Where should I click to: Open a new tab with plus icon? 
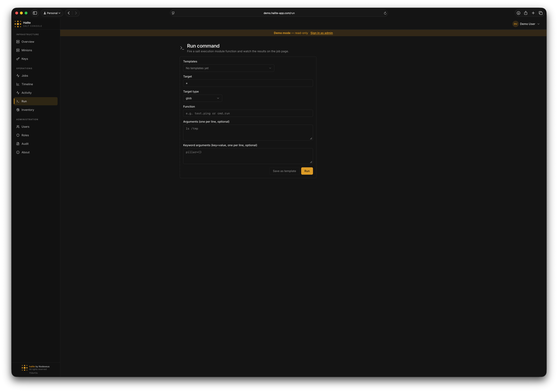pyautogui.click(x=533, y=13)
